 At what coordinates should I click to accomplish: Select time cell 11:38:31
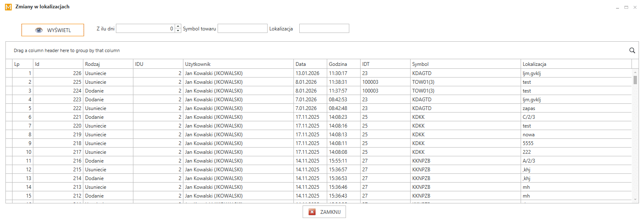(343, 82)
